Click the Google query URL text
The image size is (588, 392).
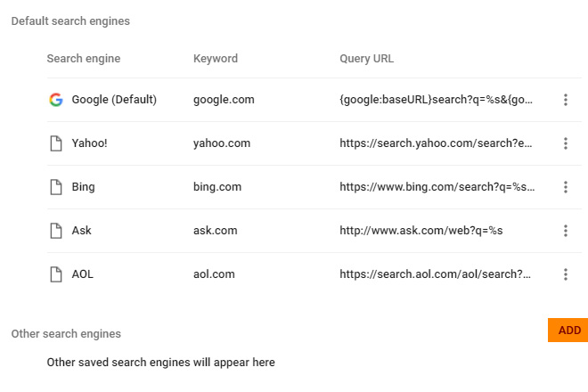436,100
